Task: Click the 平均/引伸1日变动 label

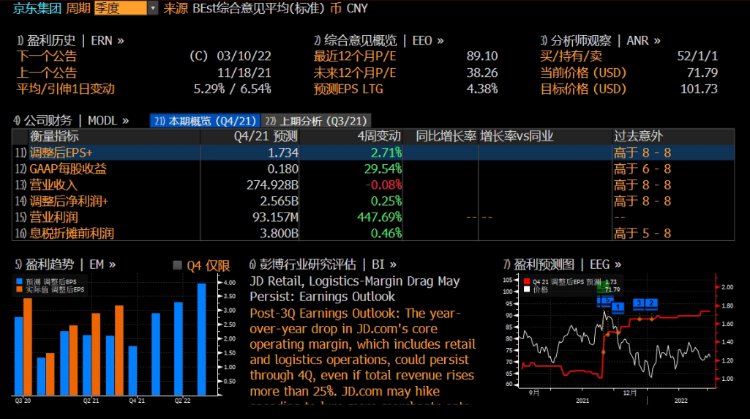Action: click(x=66, y=89)
